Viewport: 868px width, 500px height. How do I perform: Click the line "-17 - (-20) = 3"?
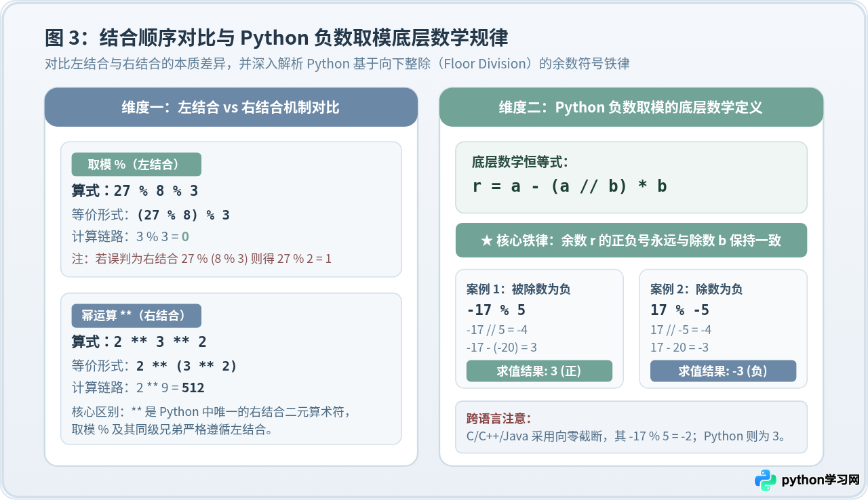click(502, 348)
